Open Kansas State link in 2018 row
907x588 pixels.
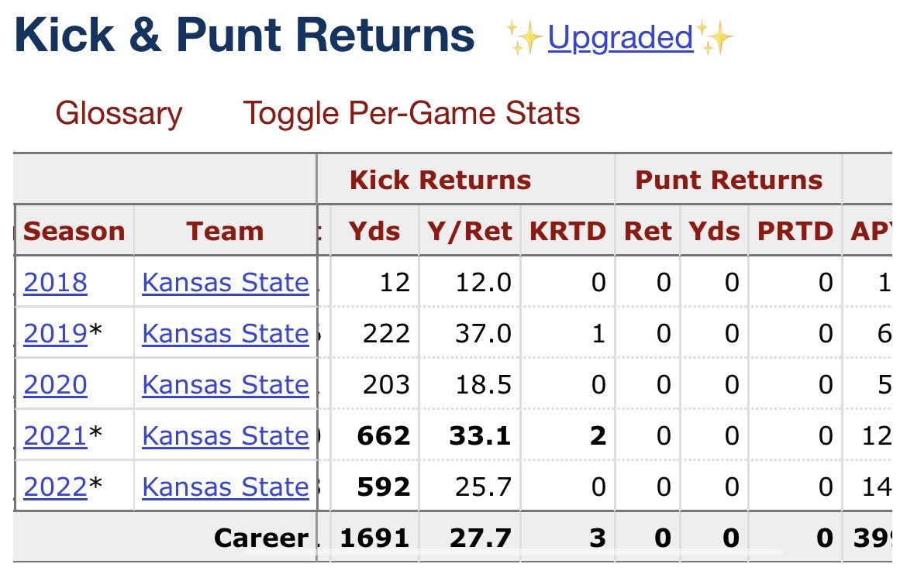point(226,282)
